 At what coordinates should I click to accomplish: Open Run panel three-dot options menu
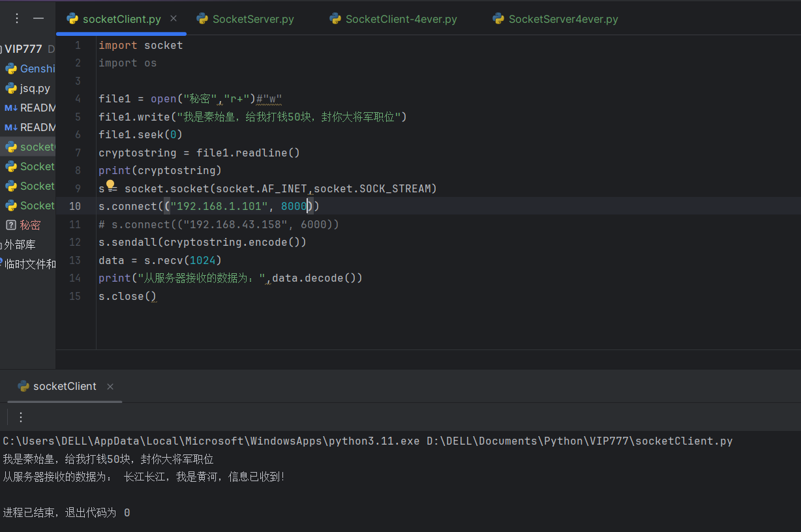[x=21, y=417]
